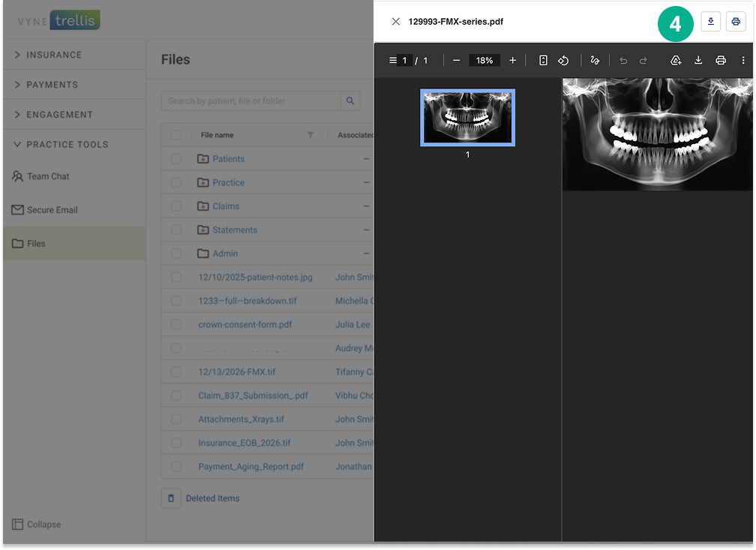Open the Deleted Items link

click(212, 498)
